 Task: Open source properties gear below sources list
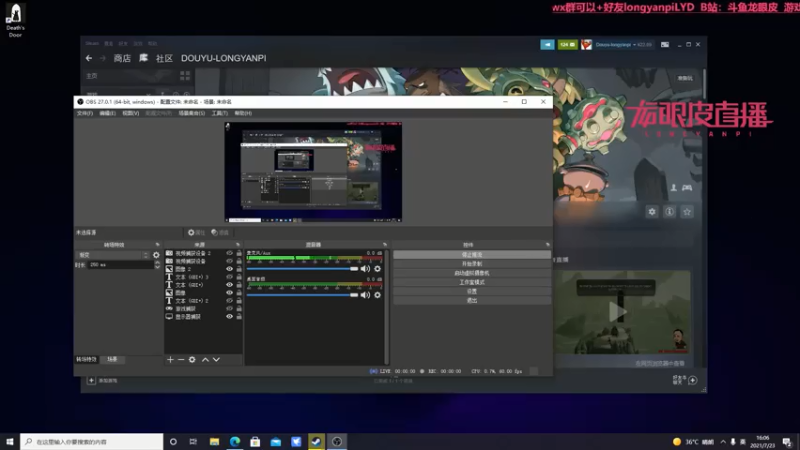(x=192, y=360)
